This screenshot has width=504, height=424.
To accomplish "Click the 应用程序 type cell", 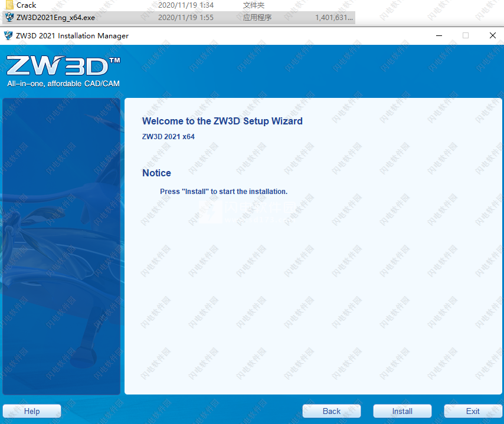I will point(257,17).
